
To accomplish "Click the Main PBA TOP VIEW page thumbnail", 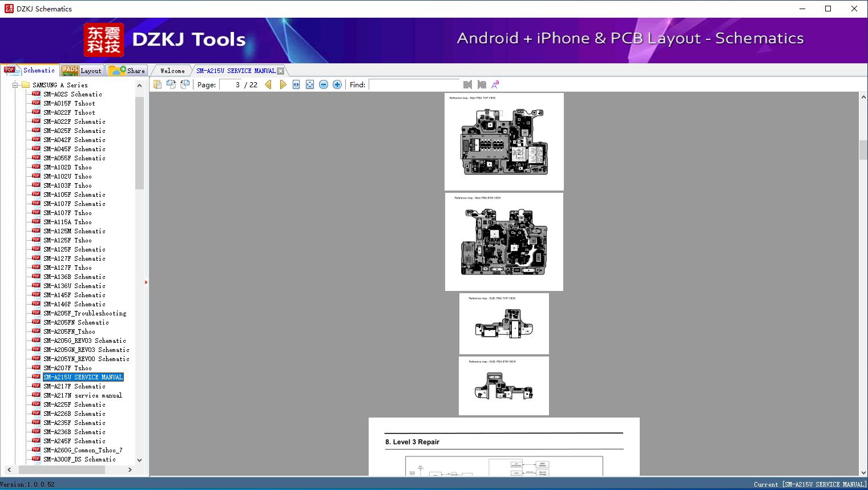I will click(x=504, y=141).
